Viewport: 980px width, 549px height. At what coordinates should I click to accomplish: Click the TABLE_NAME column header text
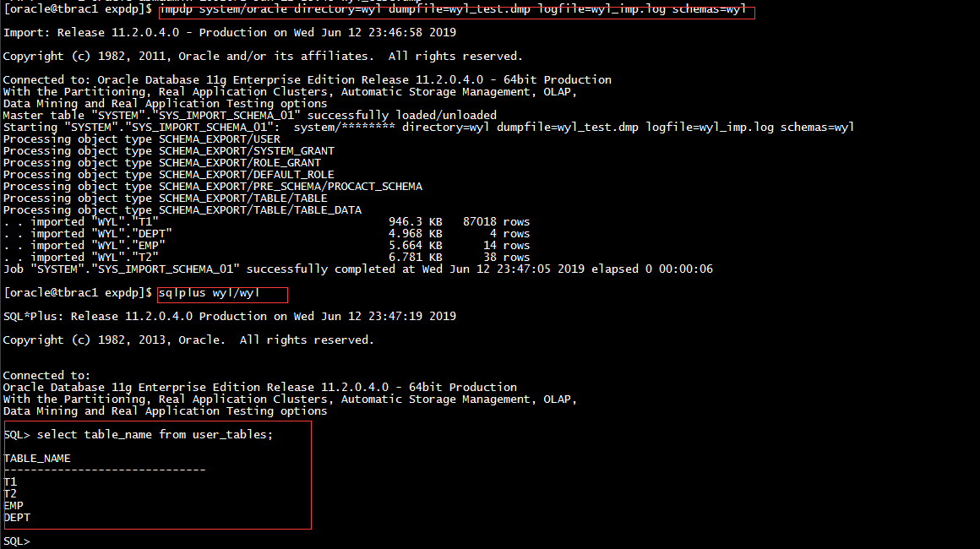(40, 458)
